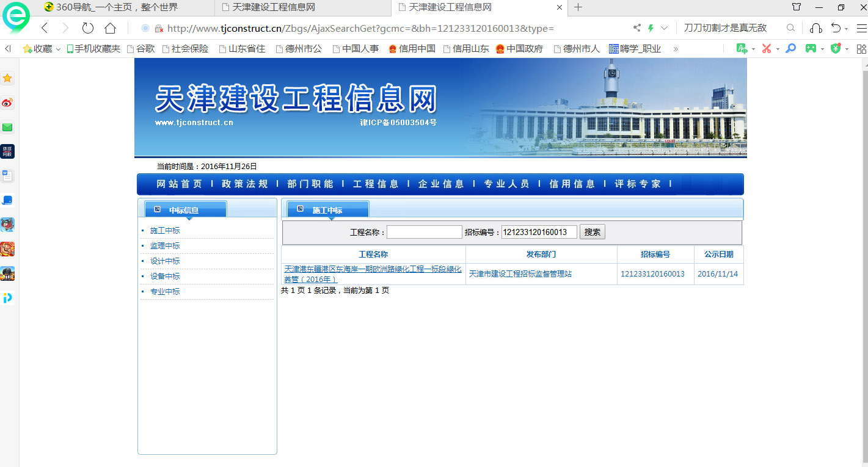Viewport: 868px width, 467px height.
Task: Click the blue chat bubble sidebar icon
Action: coord(7,200)
